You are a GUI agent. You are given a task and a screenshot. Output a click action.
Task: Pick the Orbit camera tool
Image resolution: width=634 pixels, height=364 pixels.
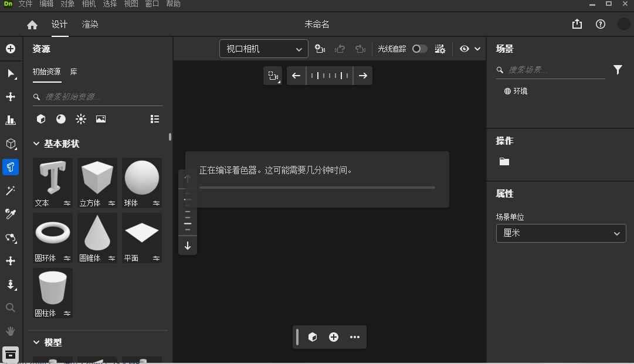pyautogui.click(x=11, y=237)
